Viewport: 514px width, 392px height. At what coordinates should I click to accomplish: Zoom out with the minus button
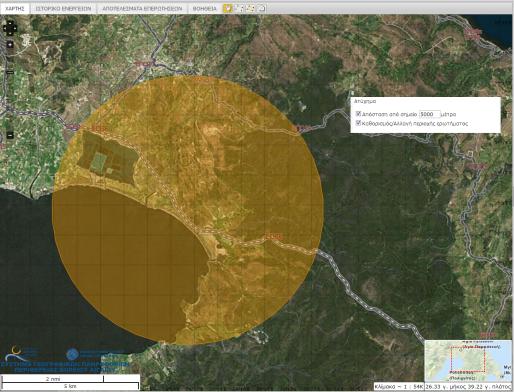(10, 135)
